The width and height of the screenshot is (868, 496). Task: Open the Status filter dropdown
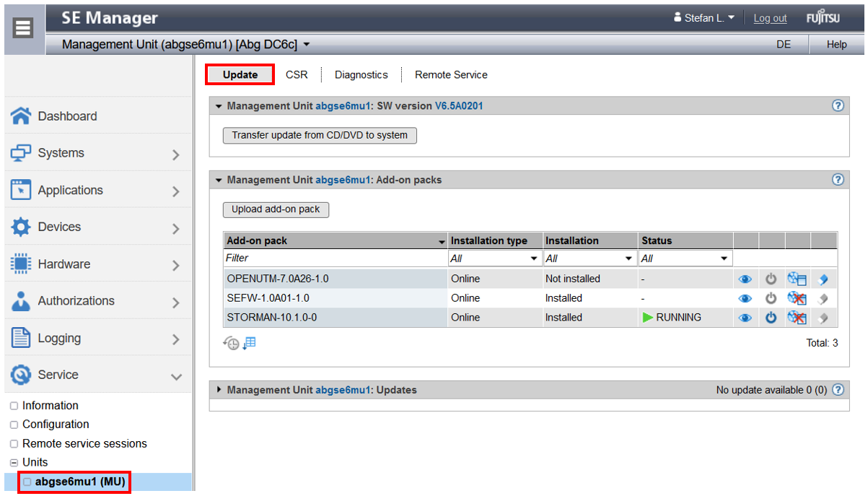[x=685, y=258]
